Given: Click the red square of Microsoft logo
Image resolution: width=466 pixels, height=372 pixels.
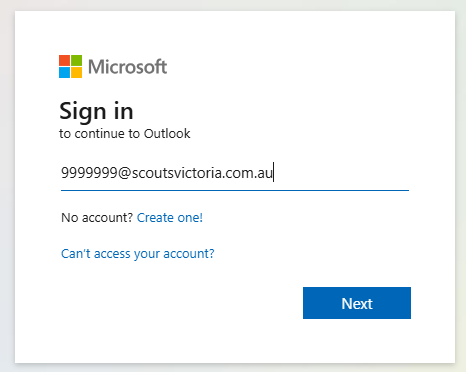Looking at the screenshot, I should click(x=64, y=60).
